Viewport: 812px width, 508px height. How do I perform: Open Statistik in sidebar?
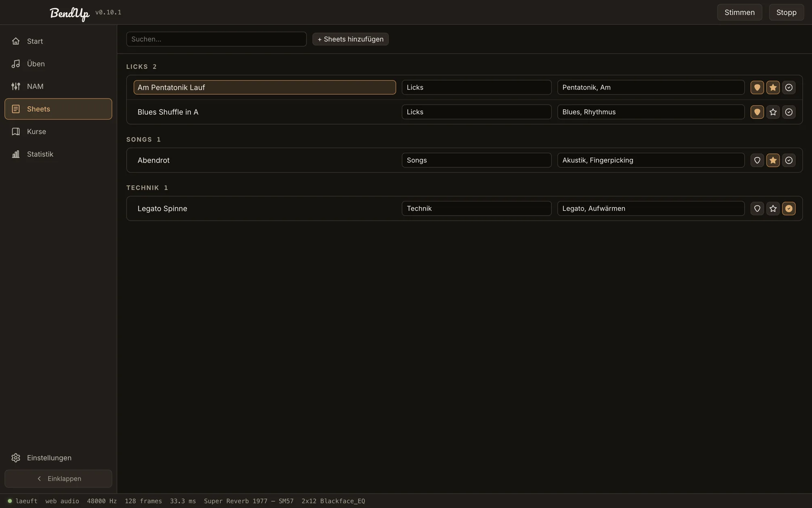[x=58, y=154]
